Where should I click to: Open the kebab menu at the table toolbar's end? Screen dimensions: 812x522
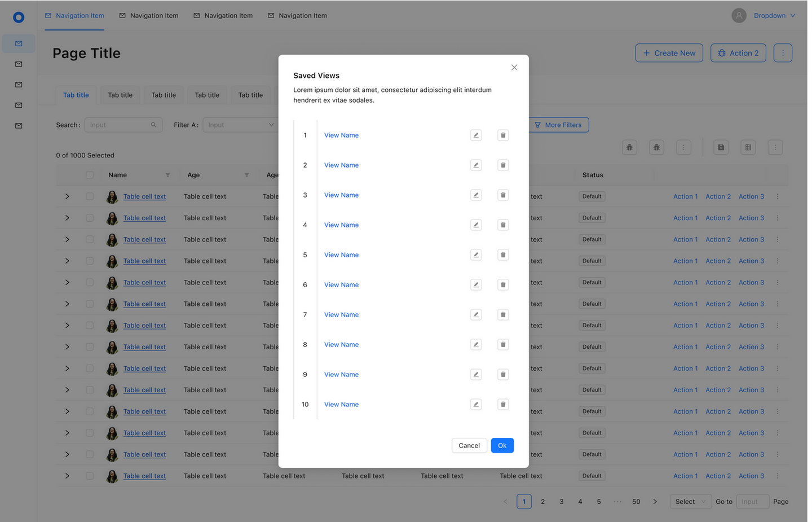tap(775, 148)
